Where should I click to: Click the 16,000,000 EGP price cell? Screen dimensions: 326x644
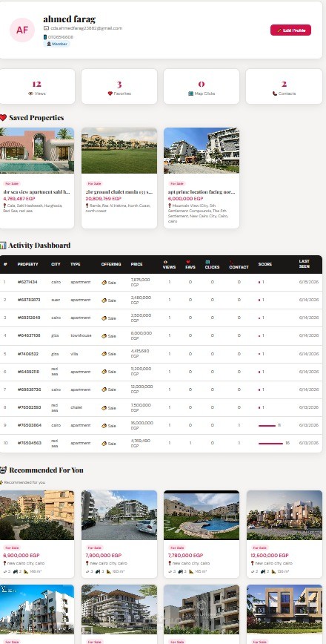[142, 426]
